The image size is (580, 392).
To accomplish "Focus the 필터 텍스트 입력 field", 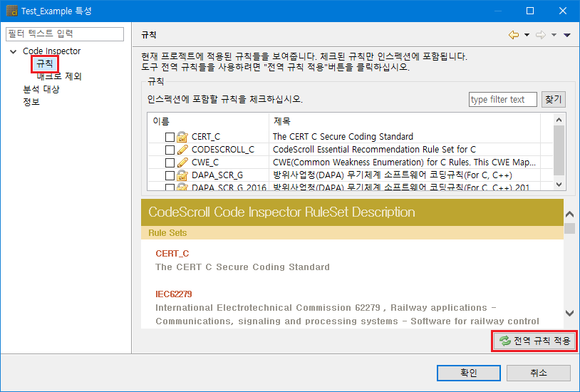I will 65,33.
